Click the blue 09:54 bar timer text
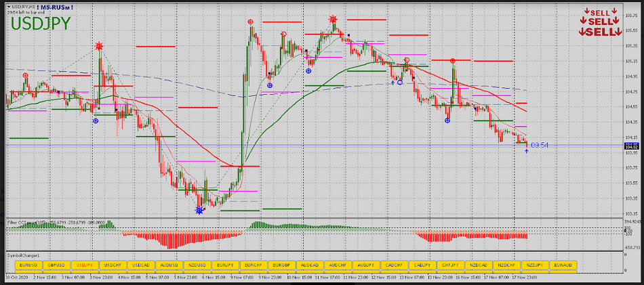The image size is (644, 285). [540, 145]
